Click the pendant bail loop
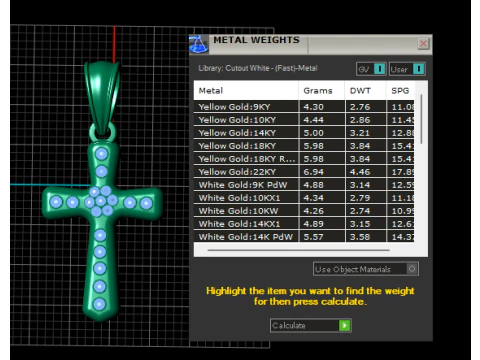This screenshot has height=360, width=480. (102, 97)
